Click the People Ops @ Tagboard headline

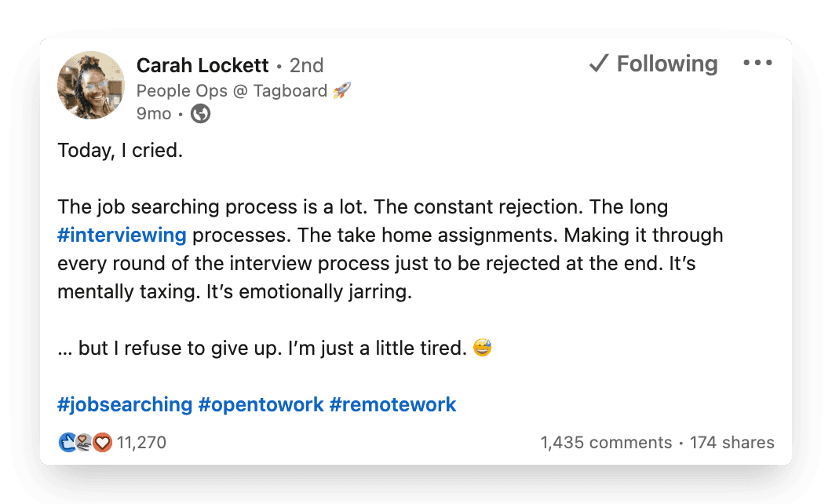[232, 91]
